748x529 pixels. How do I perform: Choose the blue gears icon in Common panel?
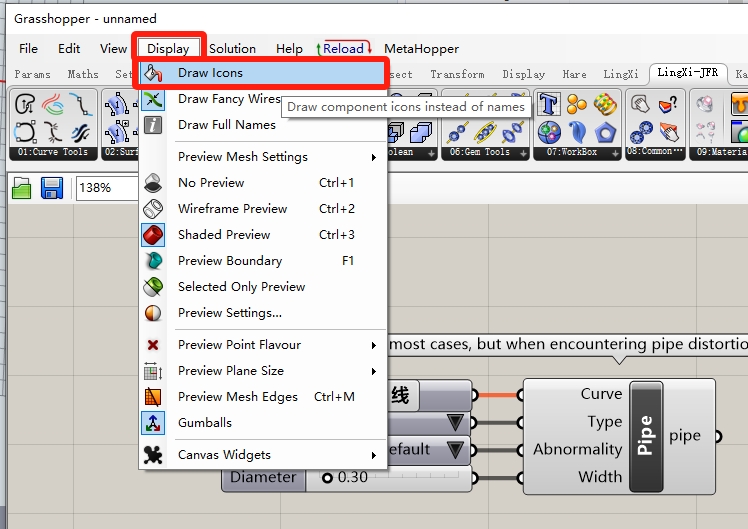pos(641,132)
